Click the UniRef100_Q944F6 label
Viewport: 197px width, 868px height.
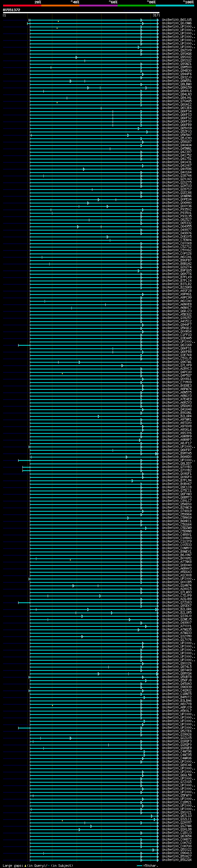[x=177, y=74]
